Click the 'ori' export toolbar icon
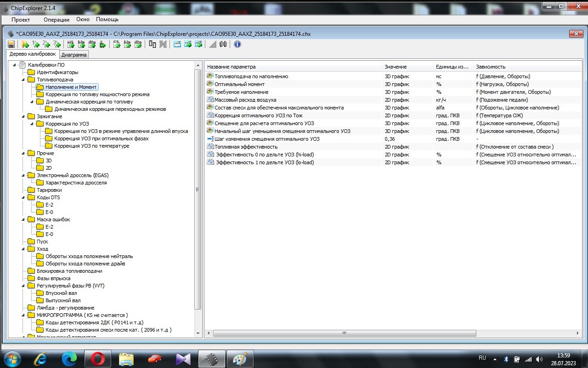The height and width of the screenshot is (368, 588). 71,44
